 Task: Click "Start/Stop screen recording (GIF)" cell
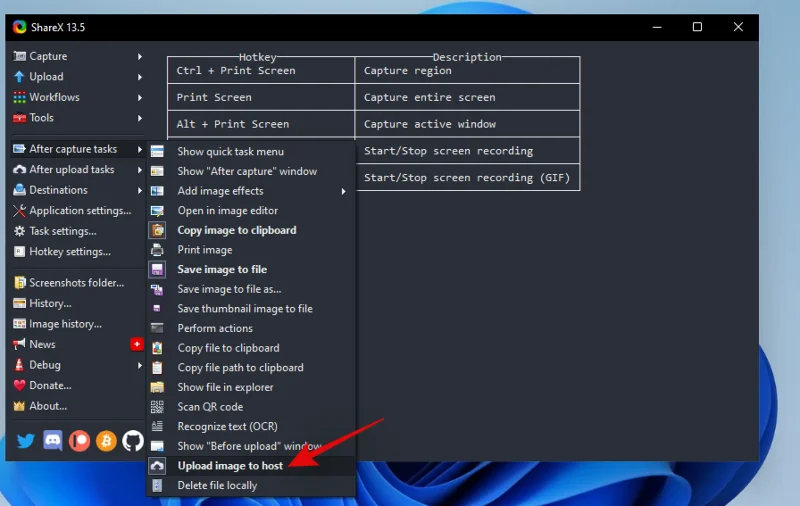467,178
